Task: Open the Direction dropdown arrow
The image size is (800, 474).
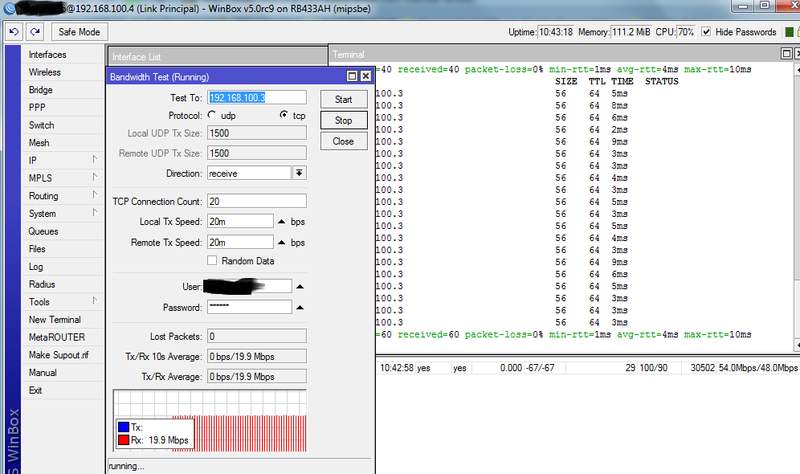Action: click(299, 173)
